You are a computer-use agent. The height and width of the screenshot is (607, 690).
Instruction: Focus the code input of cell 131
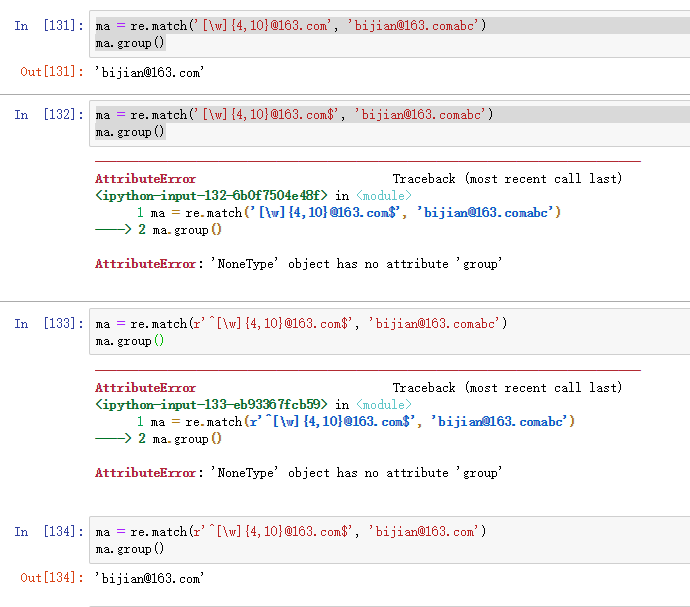pyautogui.click(x=390, y=34)
